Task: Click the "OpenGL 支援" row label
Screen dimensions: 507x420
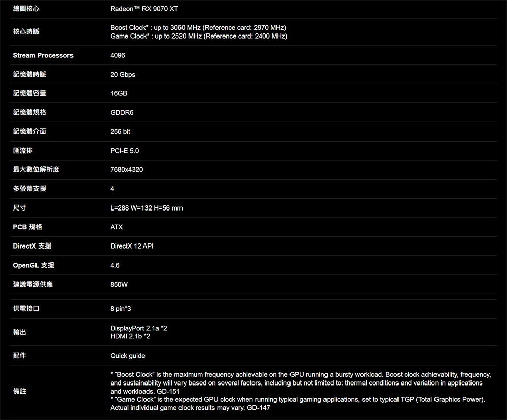Action: click(33, 265)
